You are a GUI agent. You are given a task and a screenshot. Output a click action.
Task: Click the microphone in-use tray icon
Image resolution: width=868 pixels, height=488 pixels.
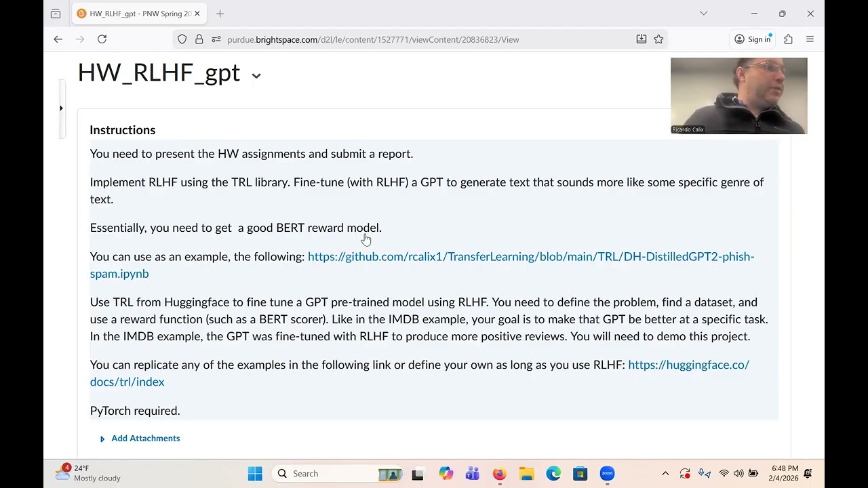coord(705,474)
